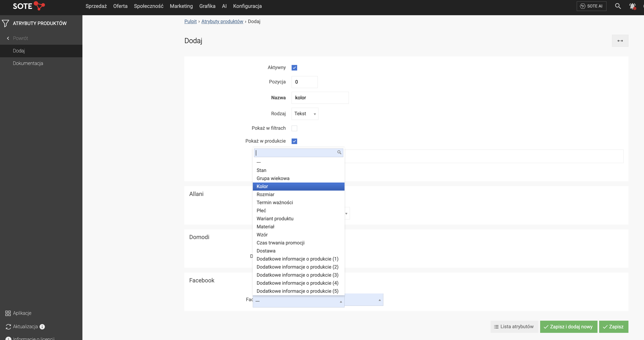Follow the Atrybuty produktów breadcrumb link

[x=222, y=21]
